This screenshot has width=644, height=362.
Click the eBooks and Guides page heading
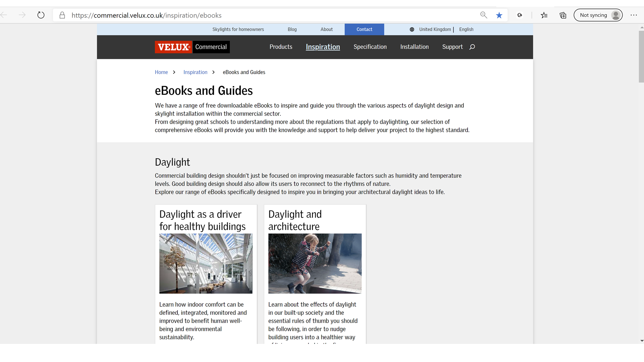pos(204,91)
